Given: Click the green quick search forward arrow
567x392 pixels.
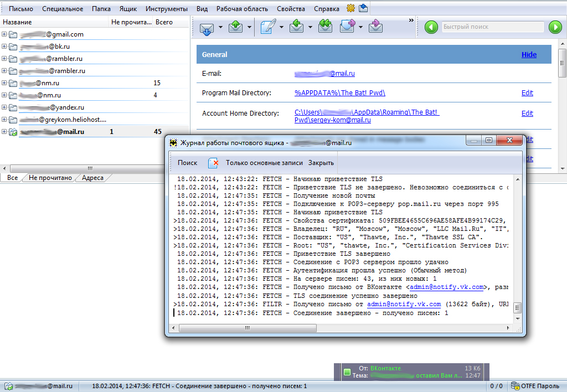Looking at the screenshot, I should (x=555, y=27).
